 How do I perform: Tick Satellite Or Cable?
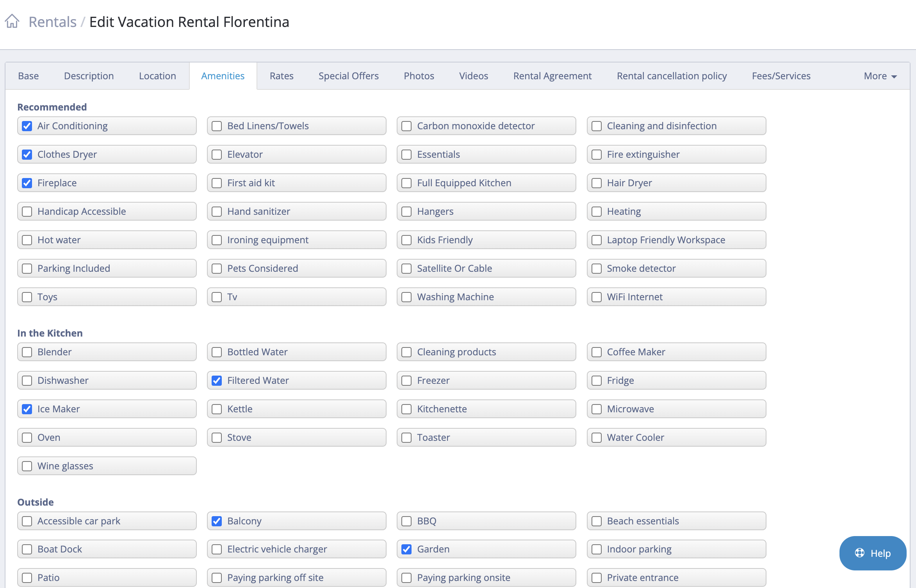pyautogui.click(x=406, y=269)
